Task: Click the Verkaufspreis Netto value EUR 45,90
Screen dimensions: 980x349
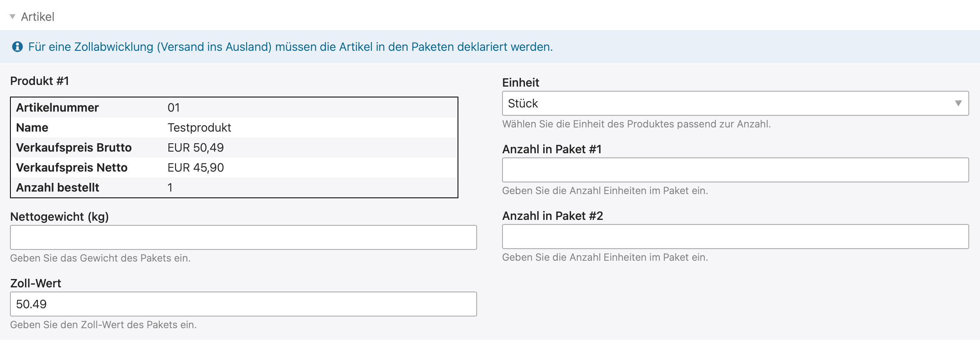Action: point(196,167)
